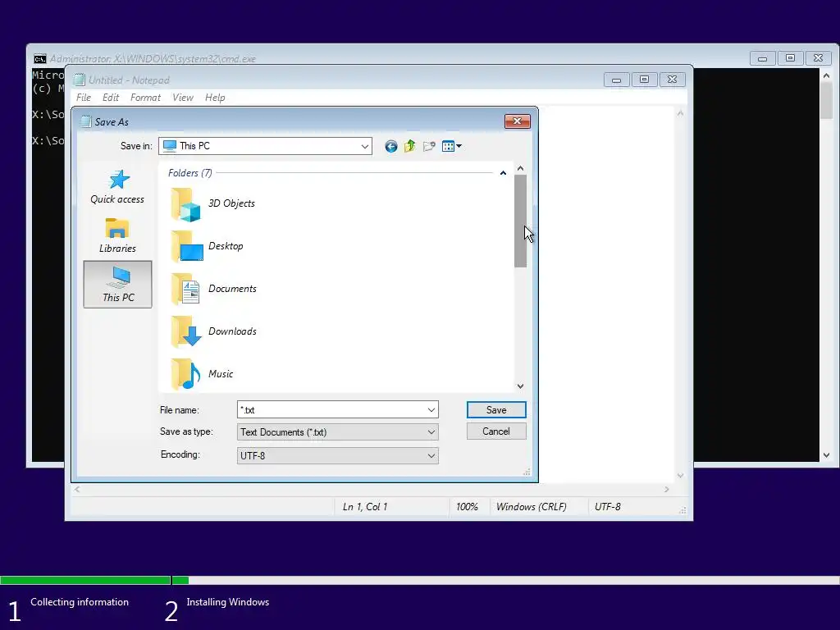840x630 pixels.
Task: Click the Cancel button
Action: tap(496, 431)
